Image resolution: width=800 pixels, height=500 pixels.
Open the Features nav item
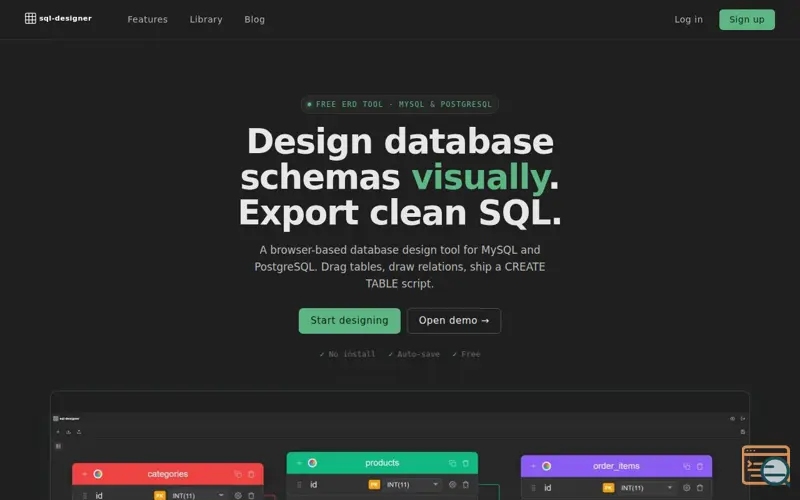pos(147,19)
